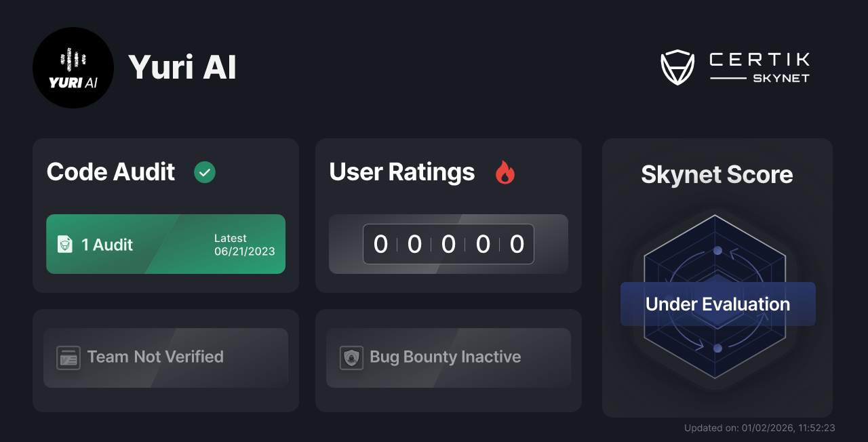The width and height of the screenshot is (868, 442).
Task: Click the Skynet Score heading
Action: point(717,175)
